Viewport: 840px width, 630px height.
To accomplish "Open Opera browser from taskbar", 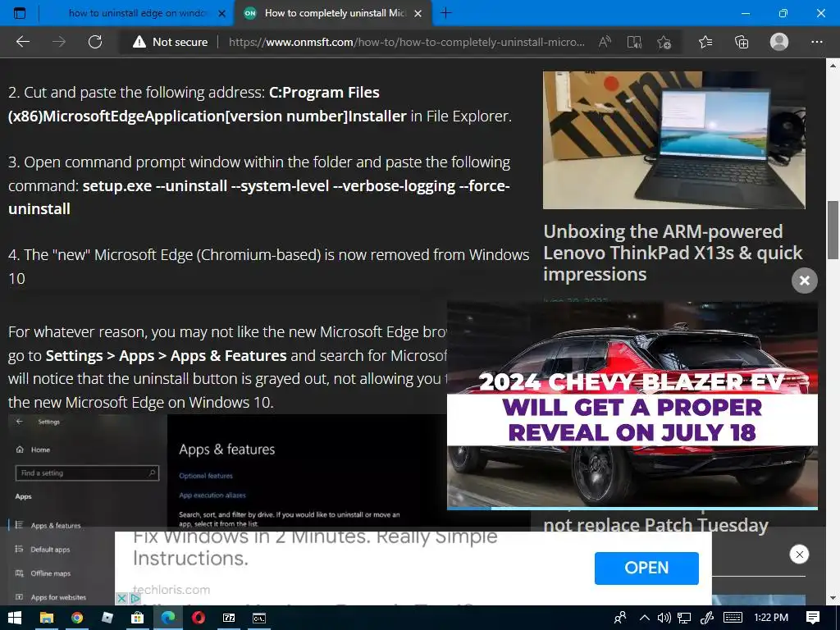I will click(199, 618).
